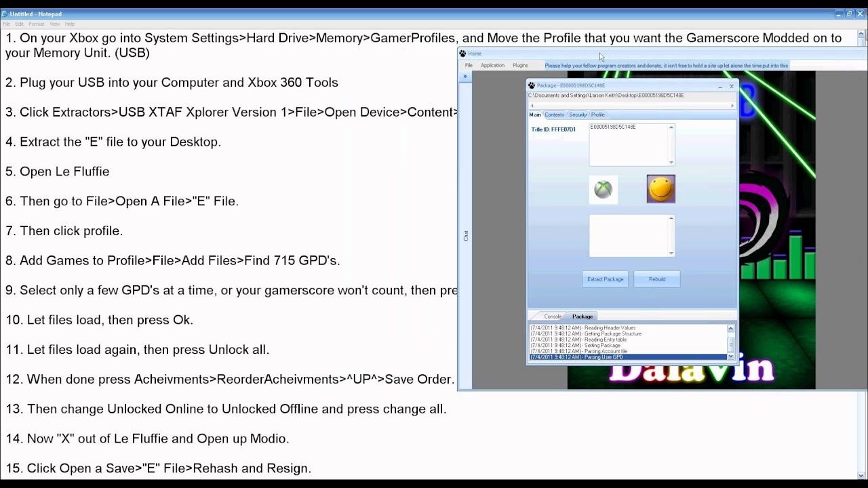The height and width of the screenshot is (488, 868).
Task: Click down arrow of display name box scrollbar
Action: tap(671, 163)
